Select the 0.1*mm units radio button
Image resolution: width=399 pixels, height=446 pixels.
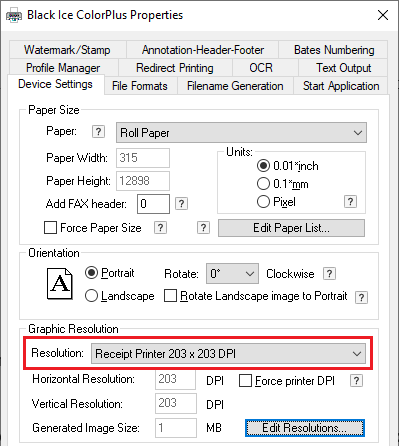[263, 184]
